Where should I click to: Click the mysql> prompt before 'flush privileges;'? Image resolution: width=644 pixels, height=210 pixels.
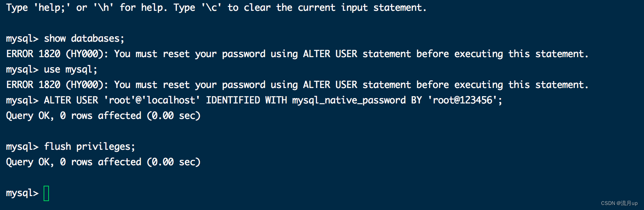tap(22, 147)
